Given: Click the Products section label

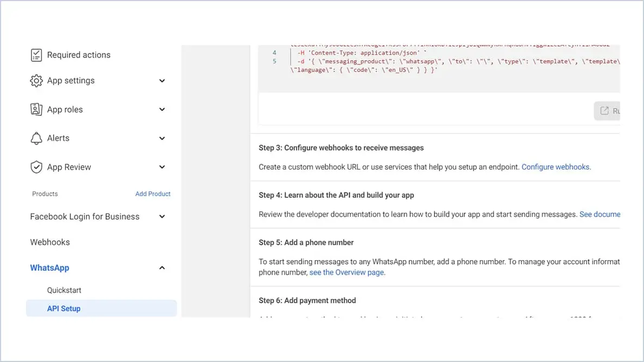Looking at the screenshot, I should click(x=45, y=194).
